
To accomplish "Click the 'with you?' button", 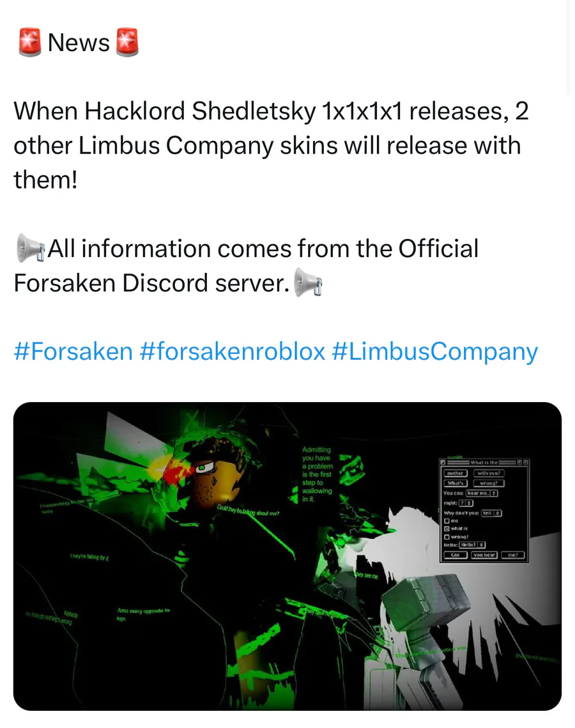I will 489,473.
